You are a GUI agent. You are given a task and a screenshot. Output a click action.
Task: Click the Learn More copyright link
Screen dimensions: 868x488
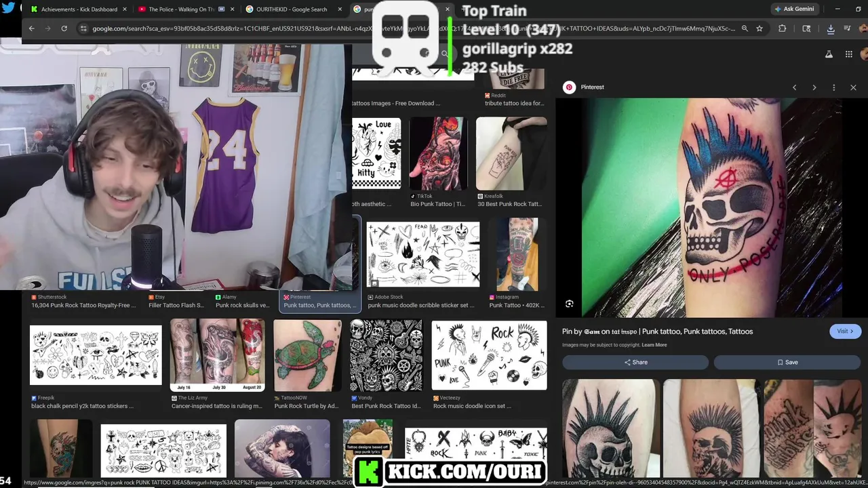coord(654,345)
